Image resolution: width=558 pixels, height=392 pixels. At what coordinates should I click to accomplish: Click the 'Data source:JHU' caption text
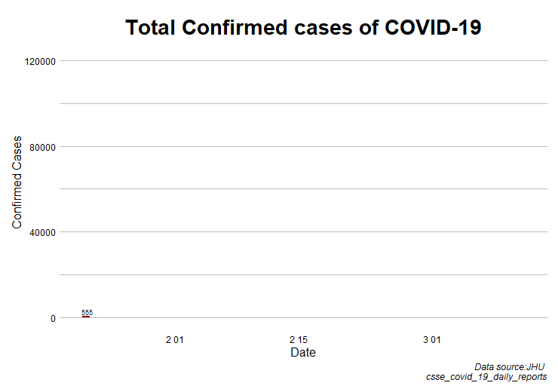point(509,366)
